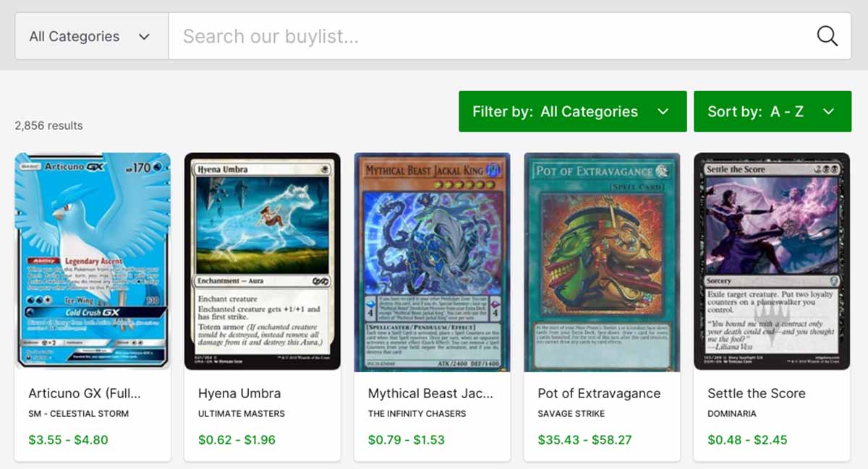
Task: Click the magnifying glass search icon
Action: click(827, 36)
